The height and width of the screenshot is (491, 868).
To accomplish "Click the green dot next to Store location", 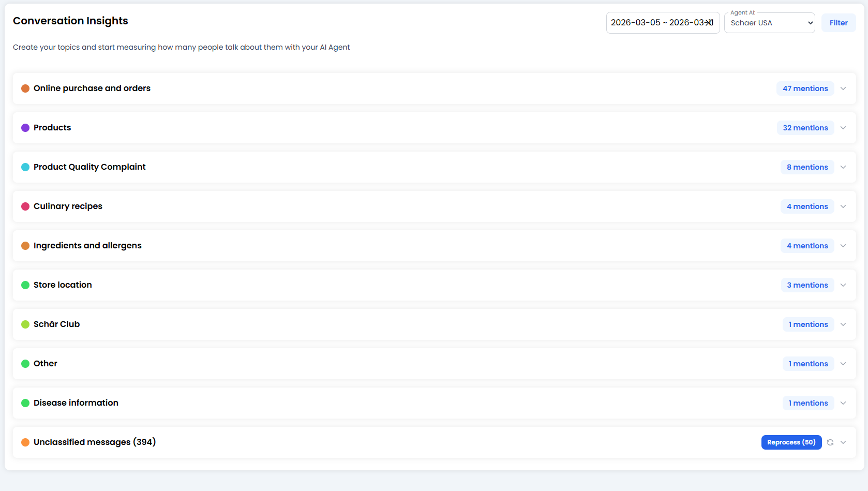I will click(x=25, y=285).
